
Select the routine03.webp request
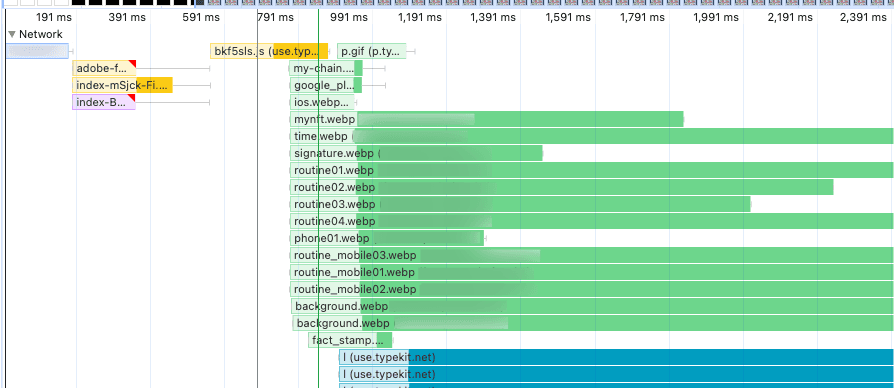520,204
